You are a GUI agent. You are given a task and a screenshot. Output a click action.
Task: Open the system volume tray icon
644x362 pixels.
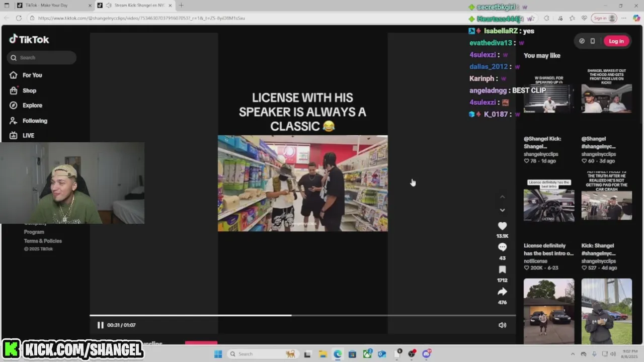point(613,354)
